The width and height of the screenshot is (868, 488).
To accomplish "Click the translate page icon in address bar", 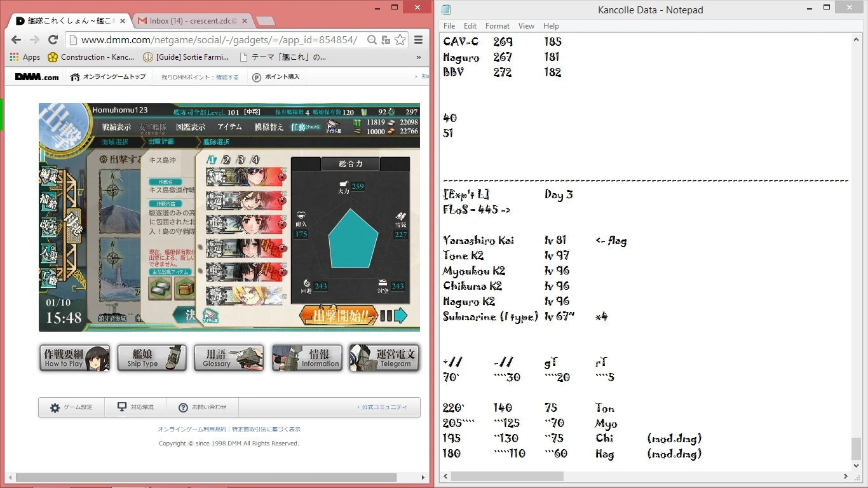I will click(386, 40).
